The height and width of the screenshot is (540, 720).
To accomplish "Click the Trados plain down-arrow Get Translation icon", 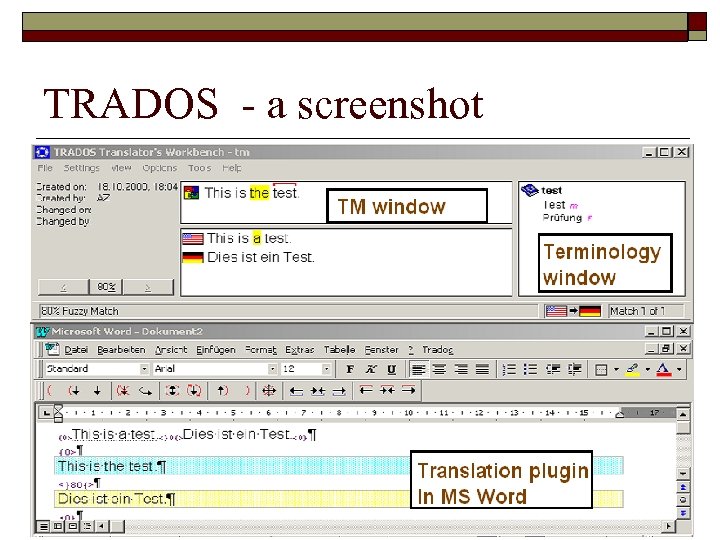I will tap(97, 391).
